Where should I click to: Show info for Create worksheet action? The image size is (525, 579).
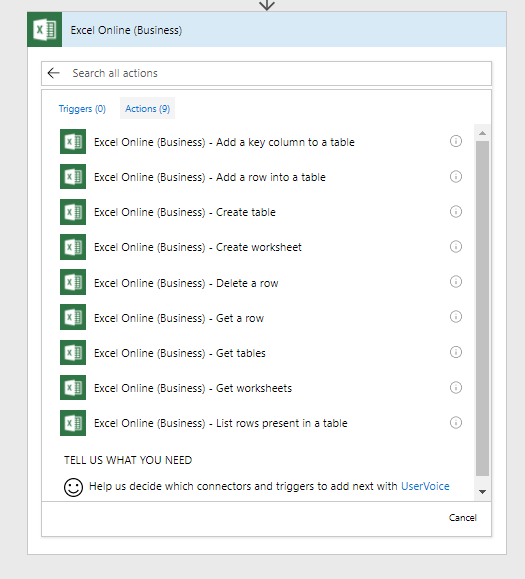tap(456, 247)
